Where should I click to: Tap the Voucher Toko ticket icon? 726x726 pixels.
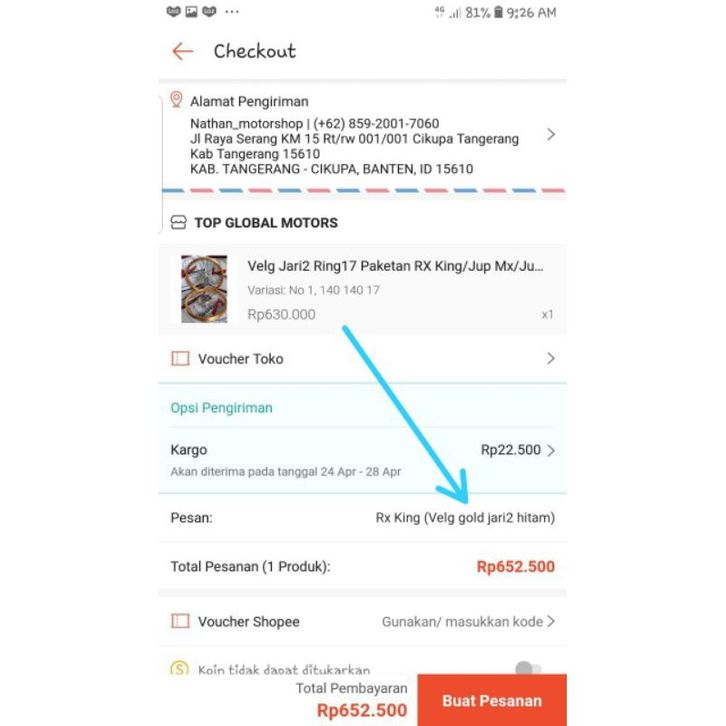click(x=180, y=358)
